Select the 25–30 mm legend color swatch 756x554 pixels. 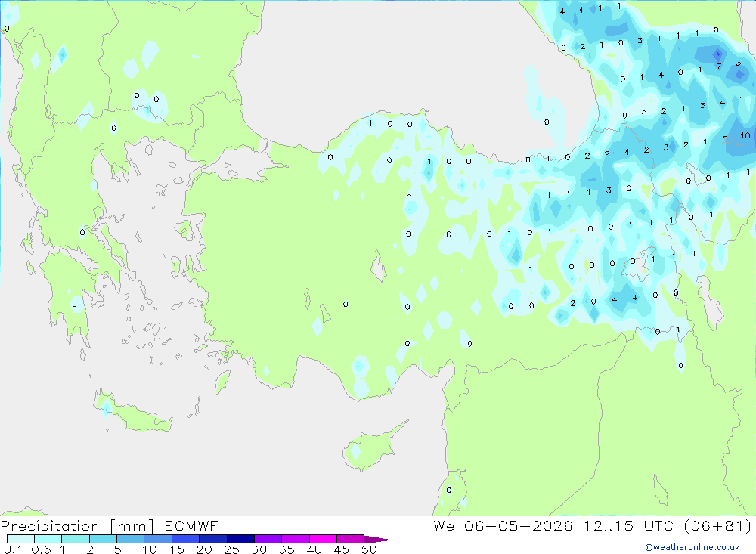(240, 539)
